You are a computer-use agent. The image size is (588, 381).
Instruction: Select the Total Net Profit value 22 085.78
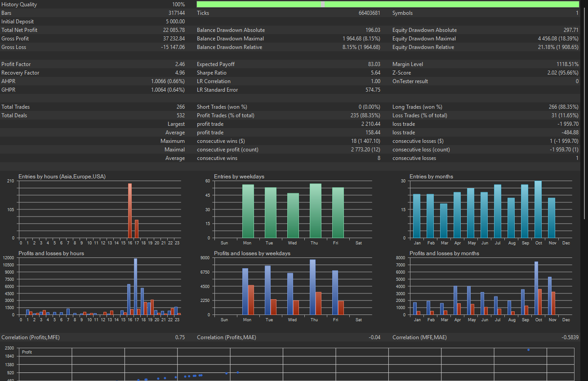[x=174, y=30]
